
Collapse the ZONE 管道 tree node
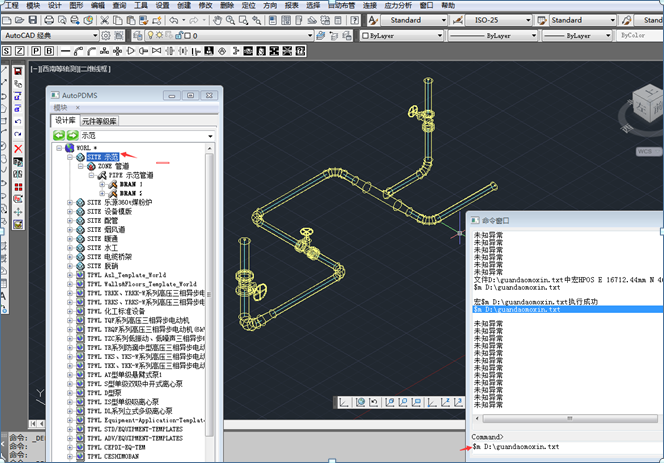point(79,166)
